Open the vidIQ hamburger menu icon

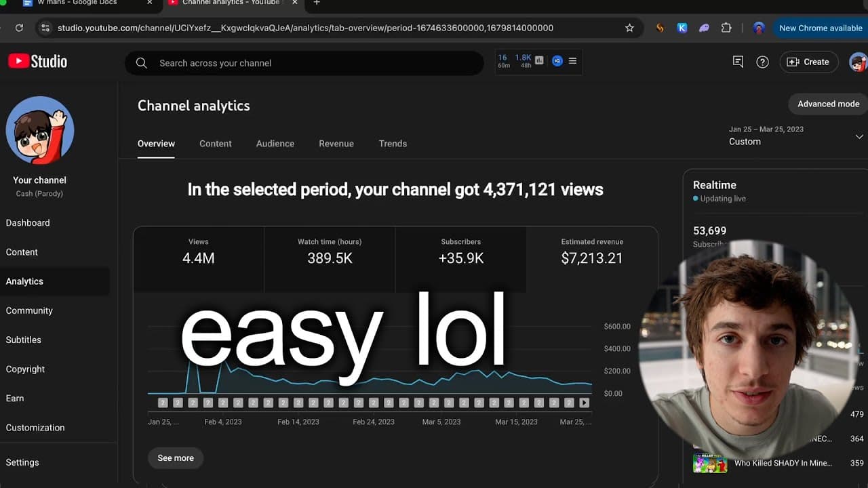pos(572,61)
